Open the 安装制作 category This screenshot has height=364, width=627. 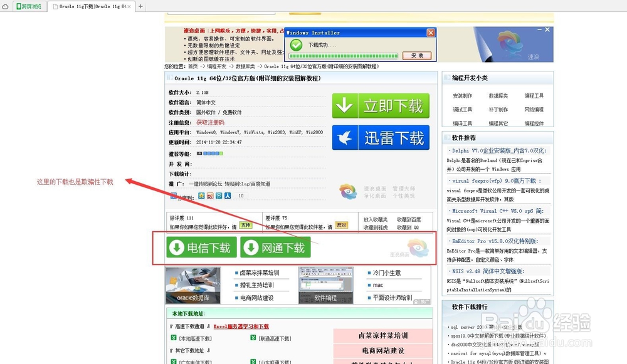[462, 96]
